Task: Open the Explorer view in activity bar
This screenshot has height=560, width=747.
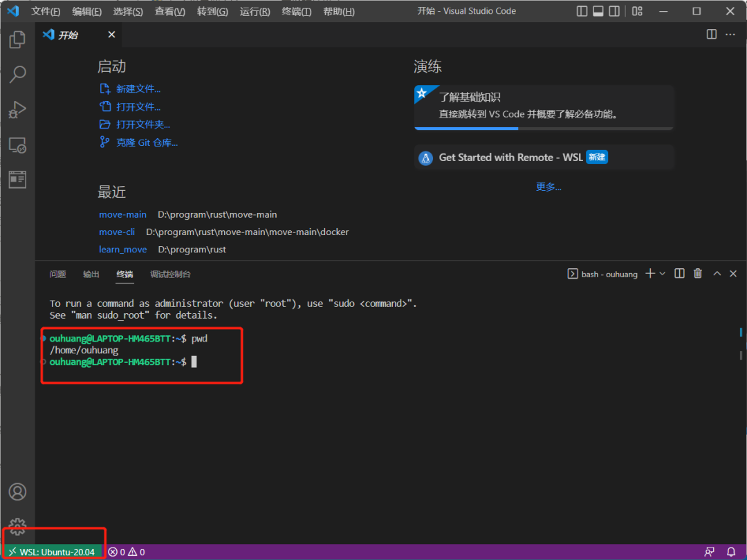Action: [x=17, y=39]
